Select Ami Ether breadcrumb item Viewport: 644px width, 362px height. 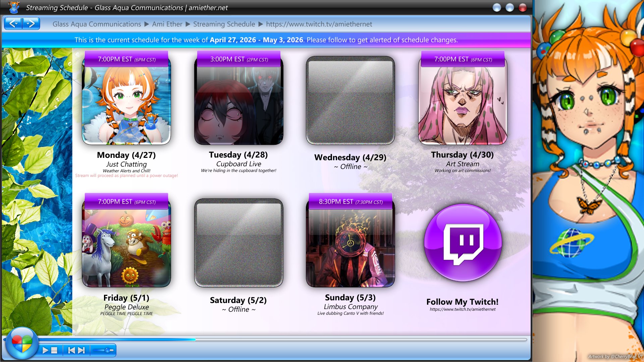[x=167, y=24]
